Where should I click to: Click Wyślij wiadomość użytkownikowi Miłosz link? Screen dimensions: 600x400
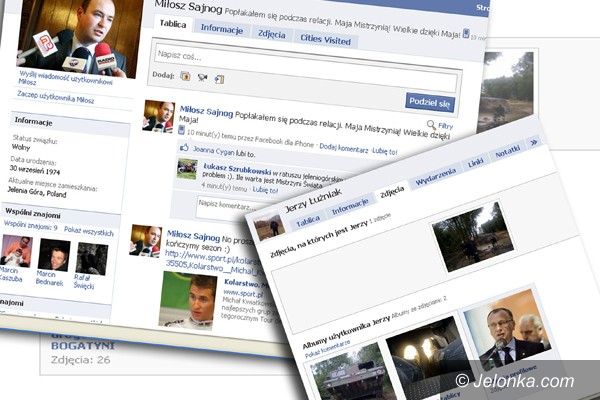coord(65,78)
